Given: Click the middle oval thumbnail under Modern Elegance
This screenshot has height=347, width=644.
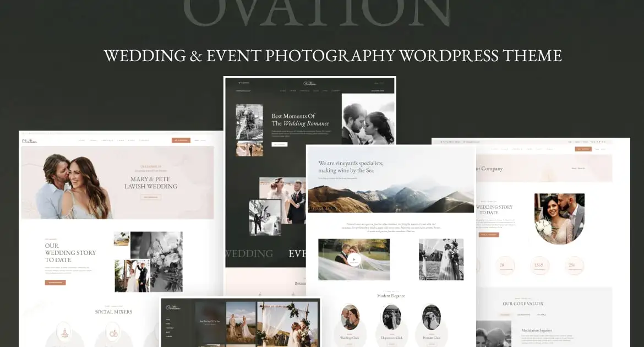Looking at the screenshot, I should coord(391,317).
